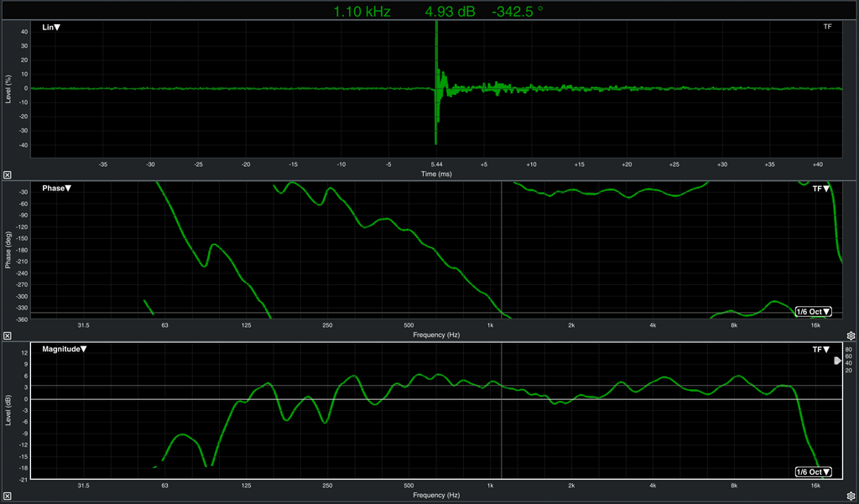This screenshot has width=859, height=504.
Task: Close the impulse response panel
Action: click(x=7, y=174)
